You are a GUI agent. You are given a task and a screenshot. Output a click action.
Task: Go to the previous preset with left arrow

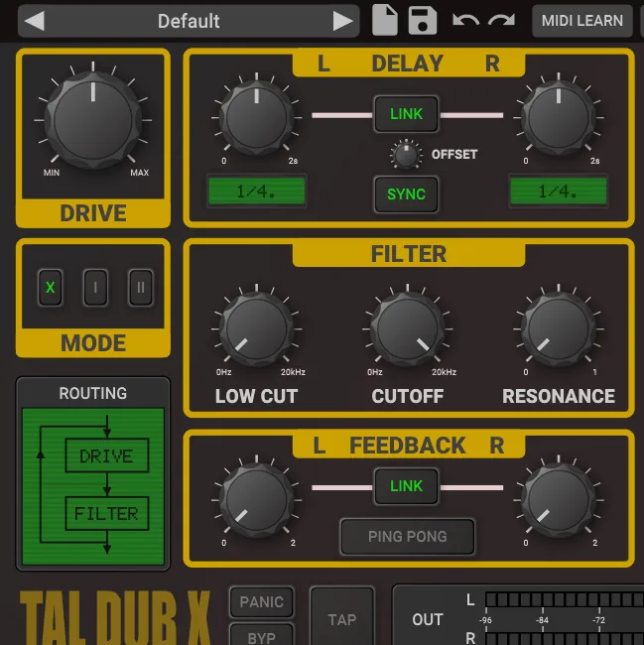click(35, 21)
